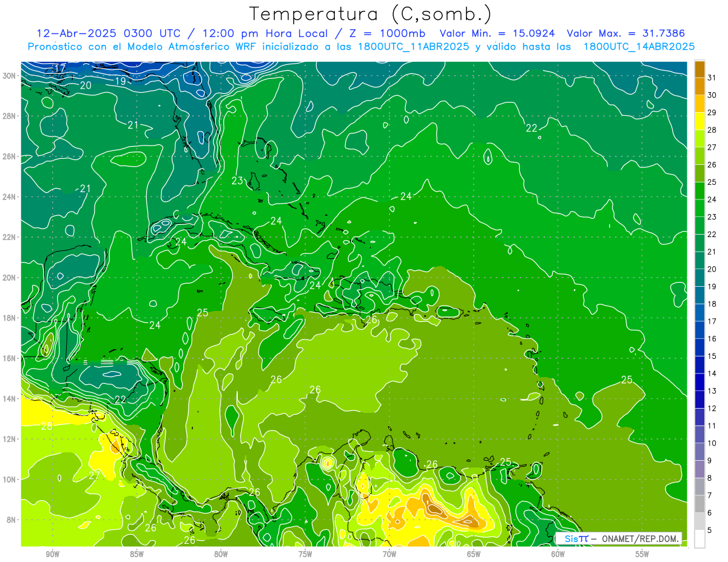Click the '10N' latitude axis label

click(x=10, y=480)
